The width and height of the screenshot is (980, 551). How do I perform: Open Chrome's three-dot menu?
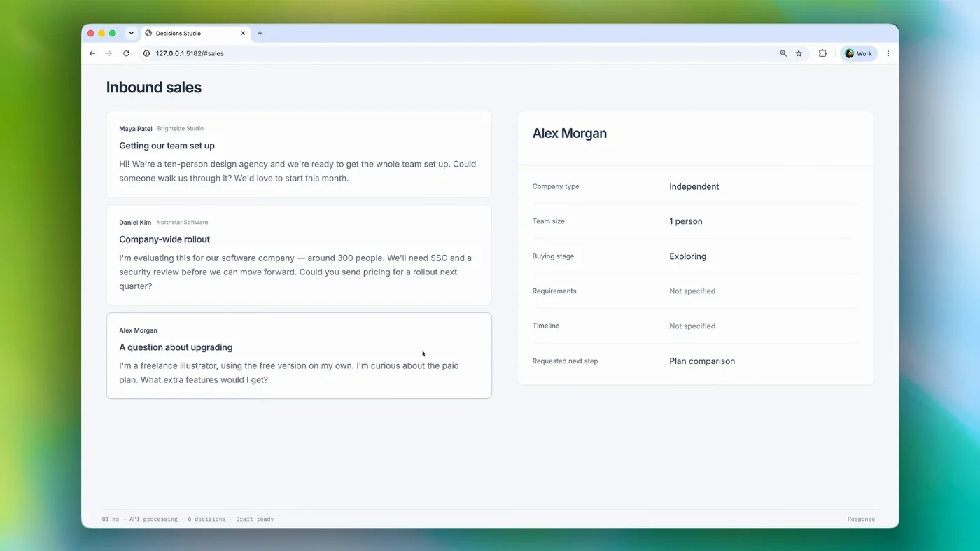point(888,53)
